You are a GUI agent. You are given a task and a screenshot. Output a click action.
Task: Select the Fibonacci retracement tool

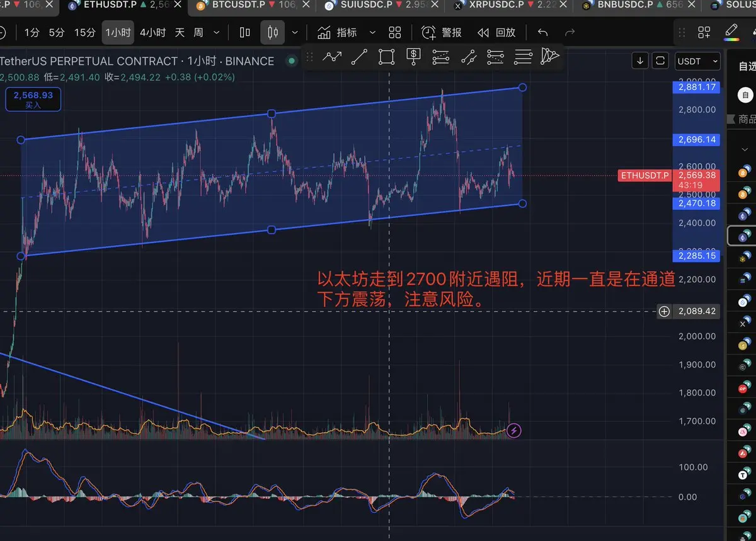441,57
